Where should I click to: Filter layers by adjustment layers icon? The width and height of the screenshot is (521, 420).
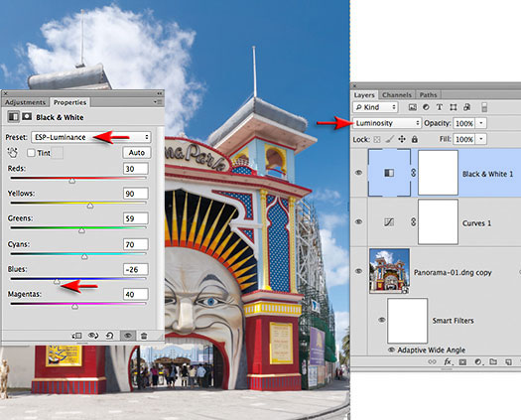tap(426, 107)
